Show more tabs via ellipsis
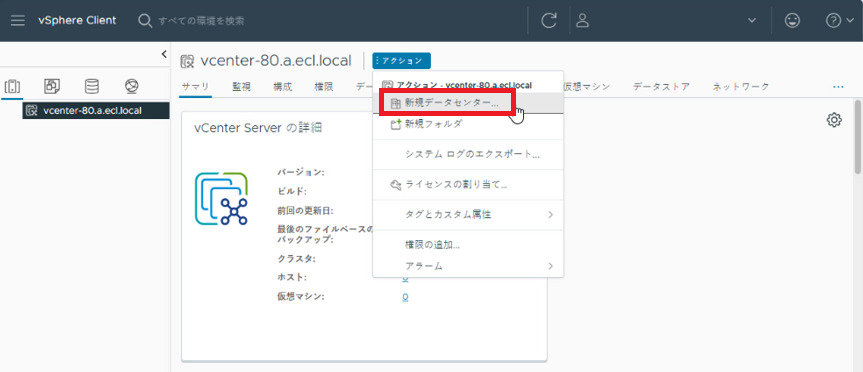 point(838,87)
